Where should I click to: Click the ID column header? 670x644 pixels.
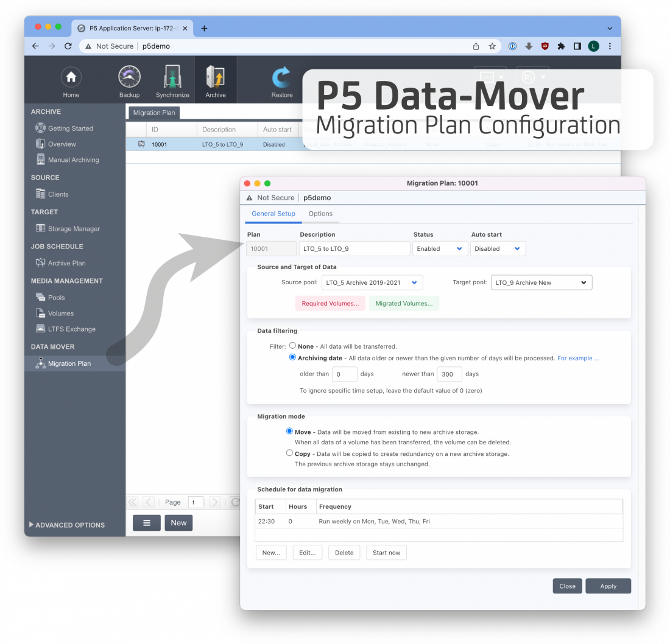(171, 130)
